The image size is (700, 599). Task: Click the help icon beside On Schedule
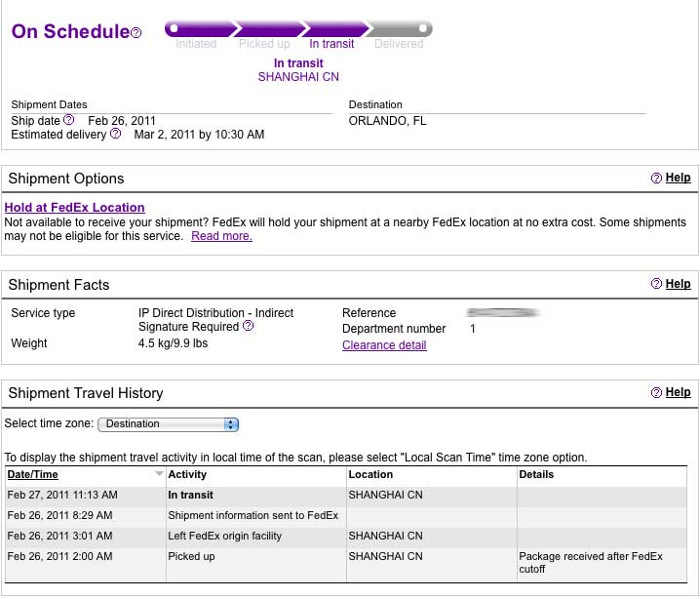[136, 32]
